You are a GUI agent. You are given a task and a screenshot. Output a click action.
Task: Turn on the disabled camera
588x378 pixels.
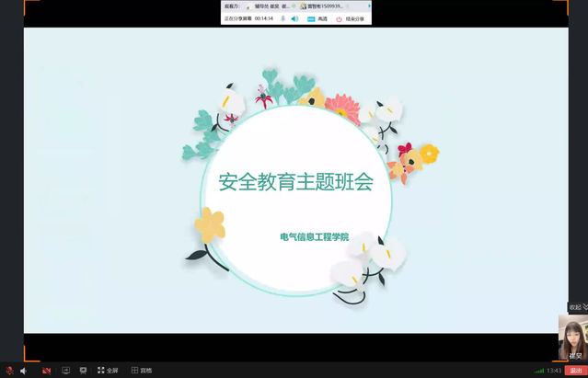point(46,371)
